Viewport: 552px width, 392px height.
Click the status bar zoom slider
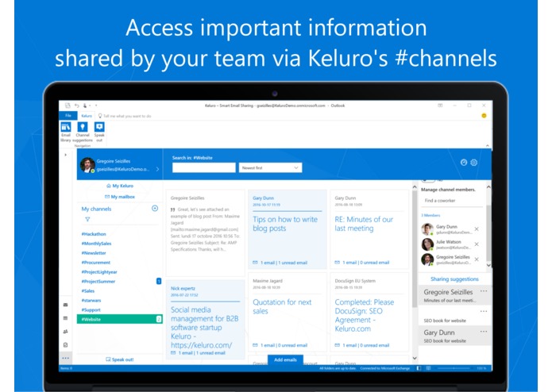coord(454,368)
